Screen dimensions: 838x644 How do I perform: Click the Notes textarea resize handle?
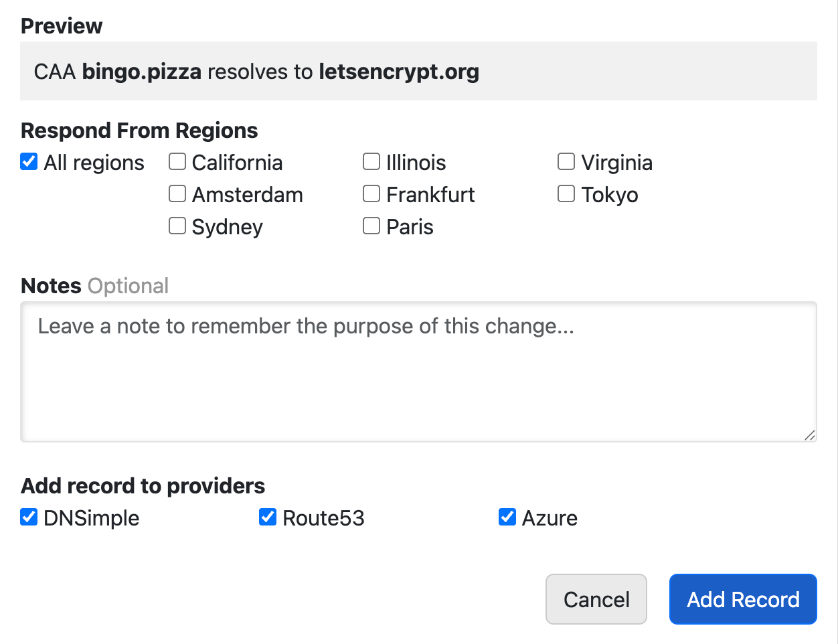coord(811,435)
